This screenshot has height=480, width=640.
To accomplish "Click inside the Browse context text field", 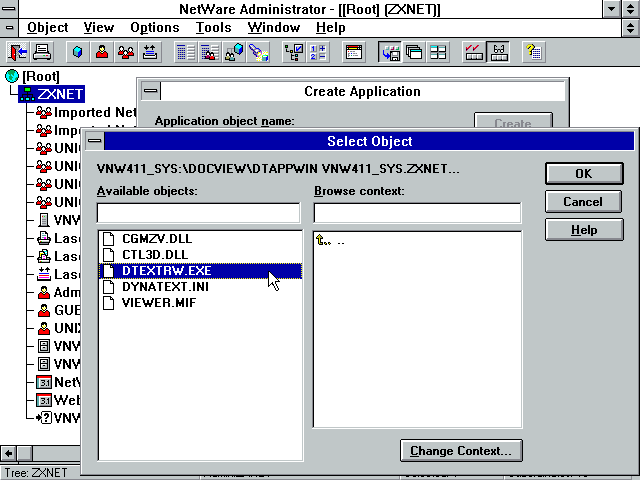I will coord(418,213).
